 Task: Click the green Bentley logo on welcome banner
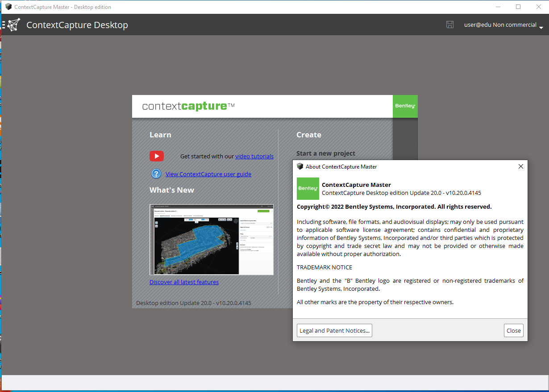click(405, 106)
